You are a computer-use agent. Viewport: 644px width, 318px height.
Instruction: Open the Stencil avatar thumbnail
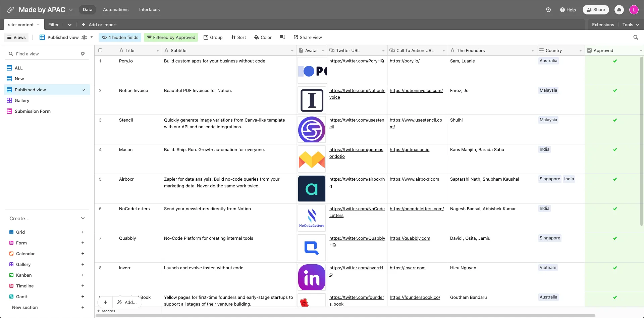coord(312,130)
